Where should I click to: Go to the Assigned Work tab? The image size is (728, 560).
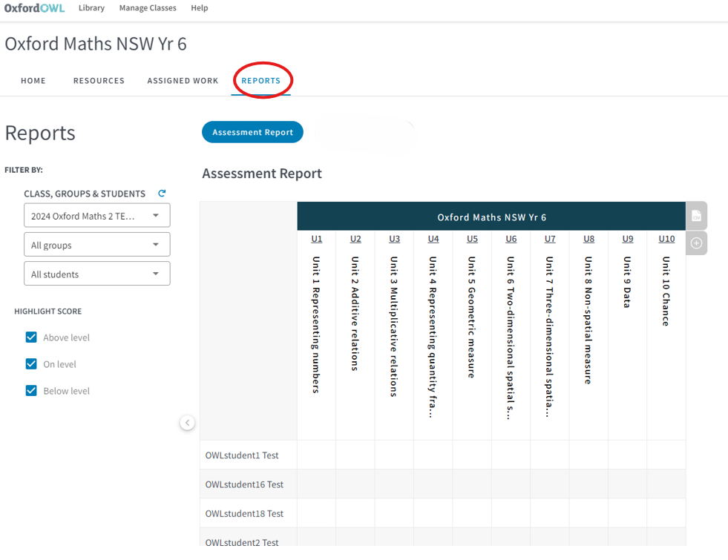183,81
